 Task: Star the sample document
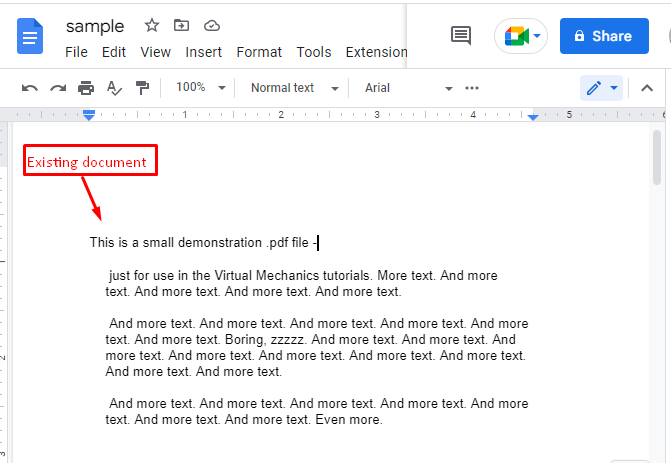151,25
